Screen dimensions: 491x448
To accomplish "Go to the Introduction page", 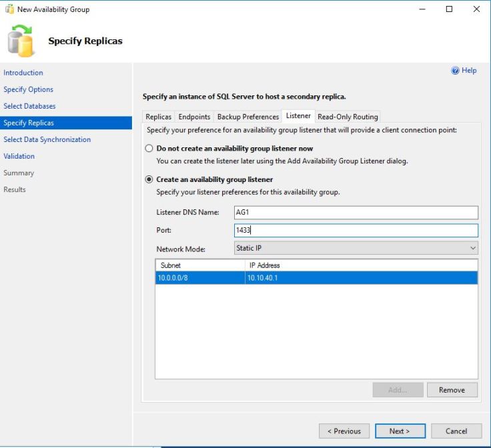I will coord(23,73).
